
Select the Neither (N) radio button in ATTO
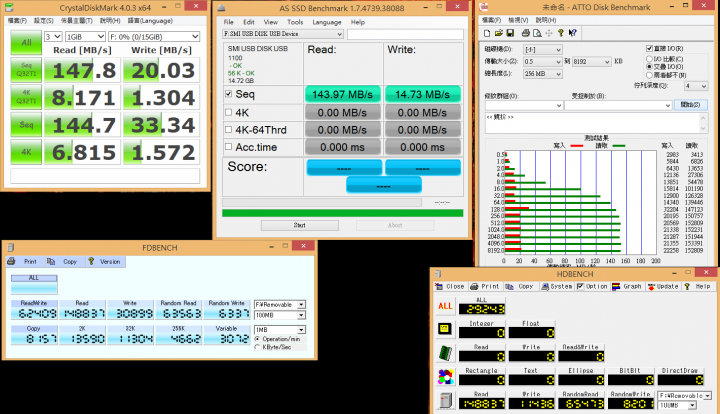pos(649,75)
